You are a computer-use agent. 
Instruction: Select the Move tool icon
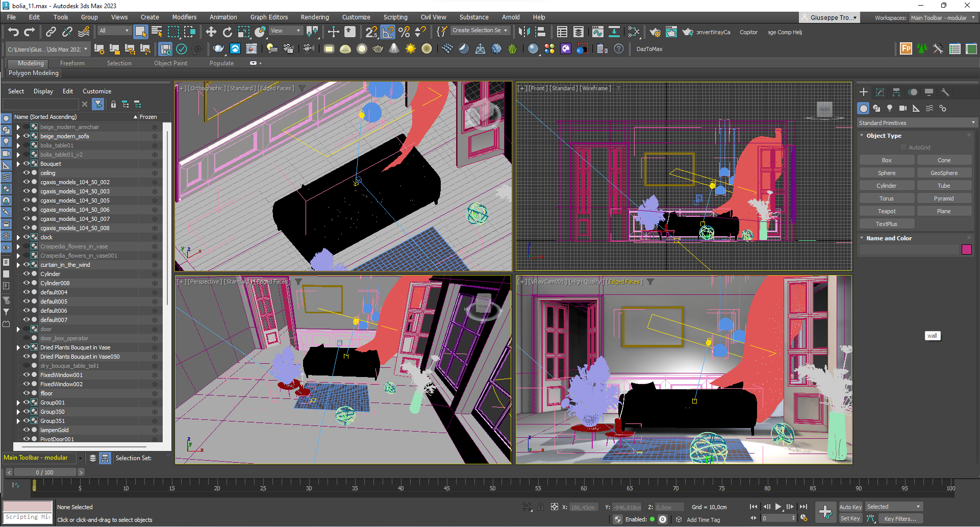(x=211, y=32)
